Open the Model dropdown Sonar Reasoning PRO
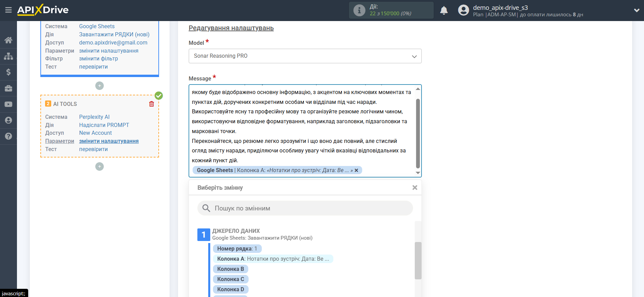This screenshot has width=644, height=297. (305, 56)
